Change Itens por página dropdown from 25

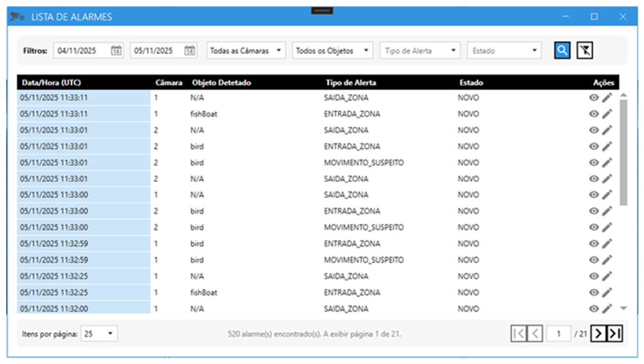[x=99, y=334]
